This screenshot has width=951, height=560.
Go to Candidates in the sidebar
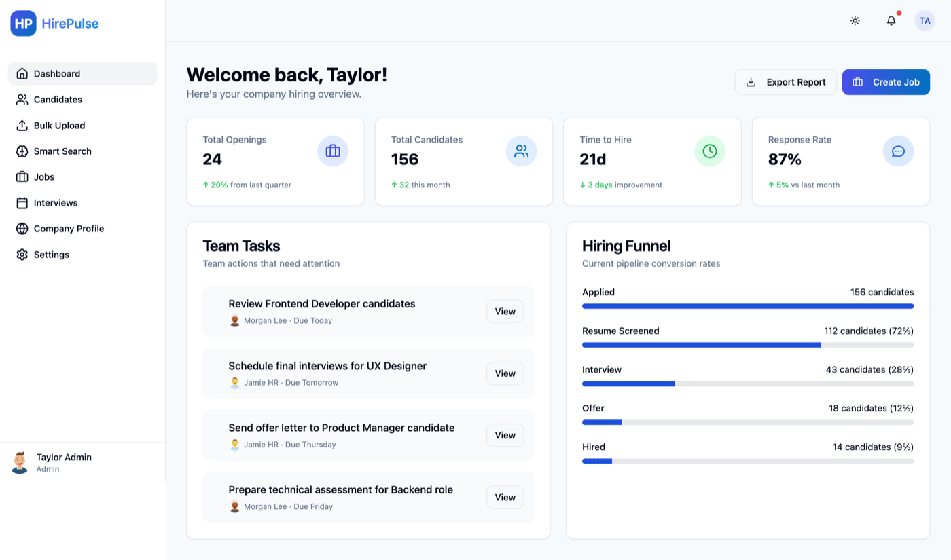pyautogui.click(x=82, y=99)
